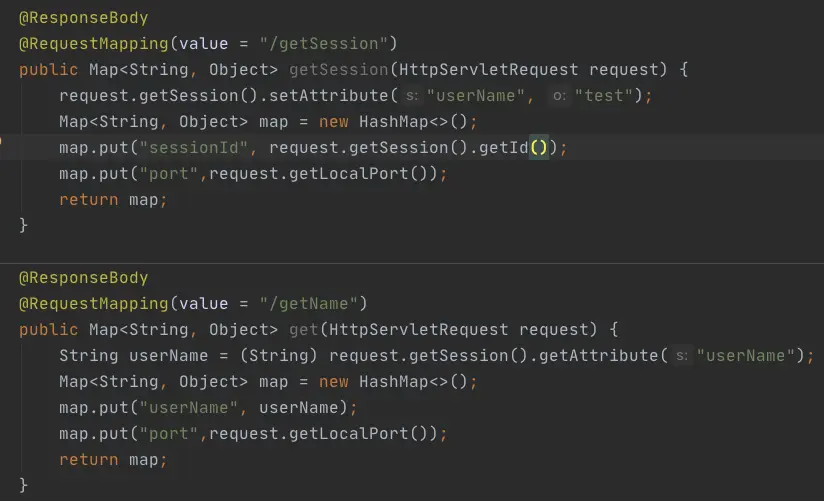Click the "userName" key in second map.put
This screenshot has width=824, height=501.
click(194, 408)
